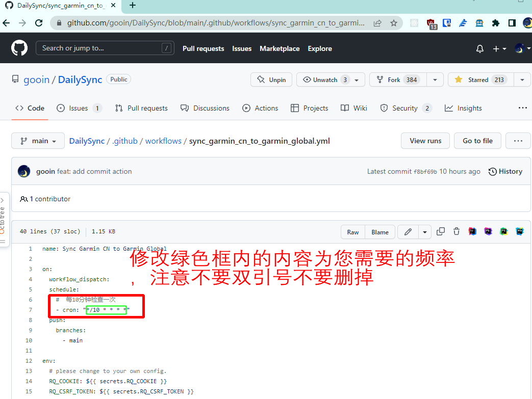Viewport: 532px width, 399px height.
Task: Expand edit file options dropdown arrow
Action: coord(425,232)
